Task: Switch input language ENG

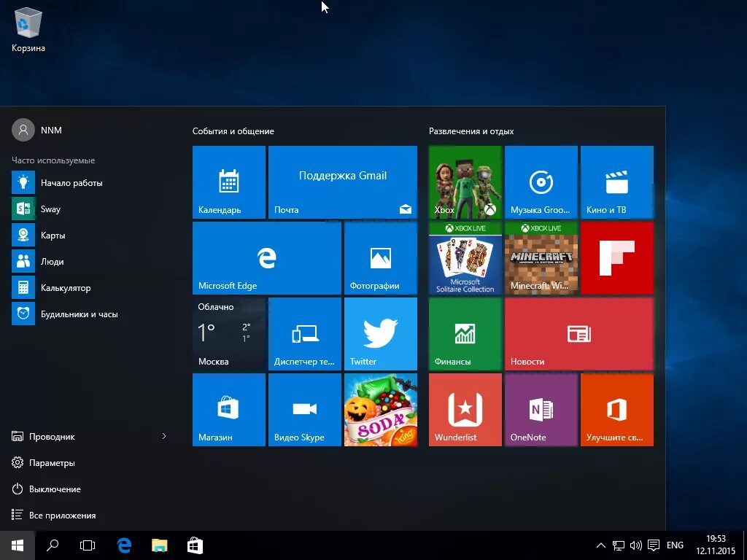Action: point(675,545)
